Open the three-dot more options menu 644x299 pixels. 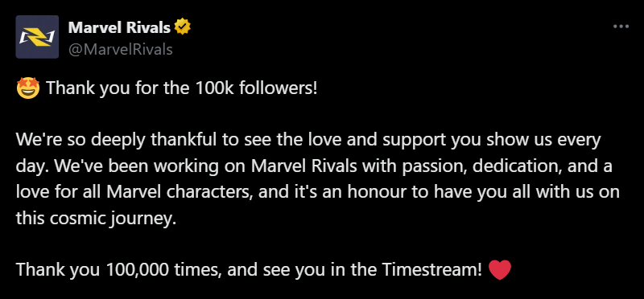pyautogui.click(x=621, y=27)
